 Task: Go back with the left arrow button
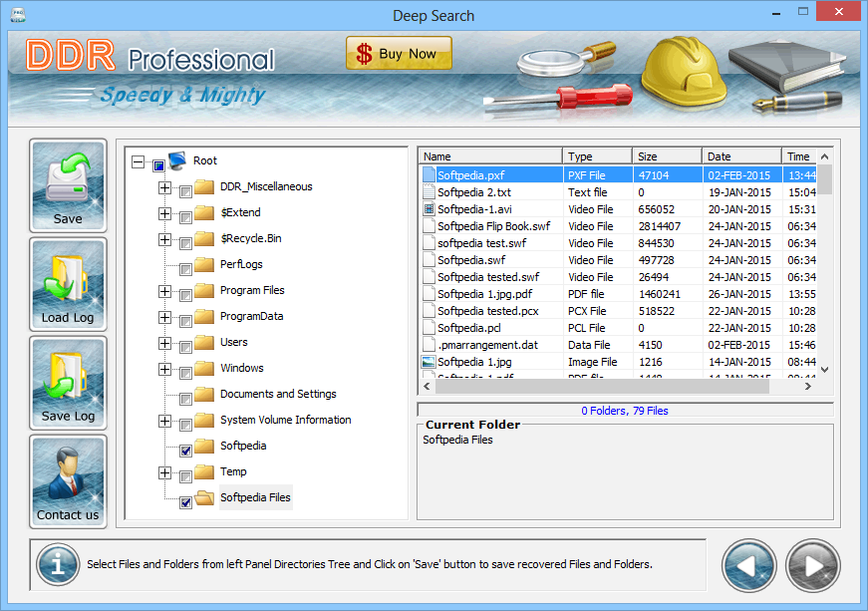point(749,566)
